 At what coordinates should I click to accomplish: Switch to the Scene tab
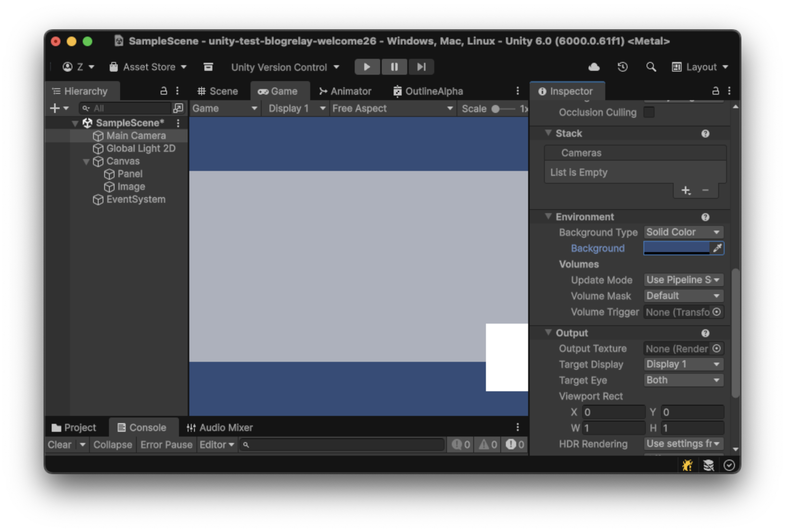click(218, 91)
